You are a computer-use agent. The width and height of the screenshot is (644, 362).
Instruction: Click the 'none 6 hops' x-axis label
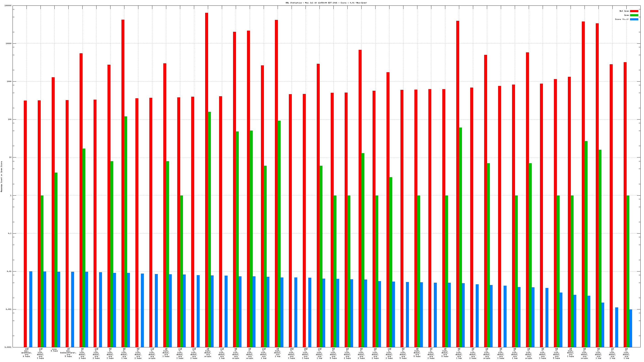click(x=54, y=350)
